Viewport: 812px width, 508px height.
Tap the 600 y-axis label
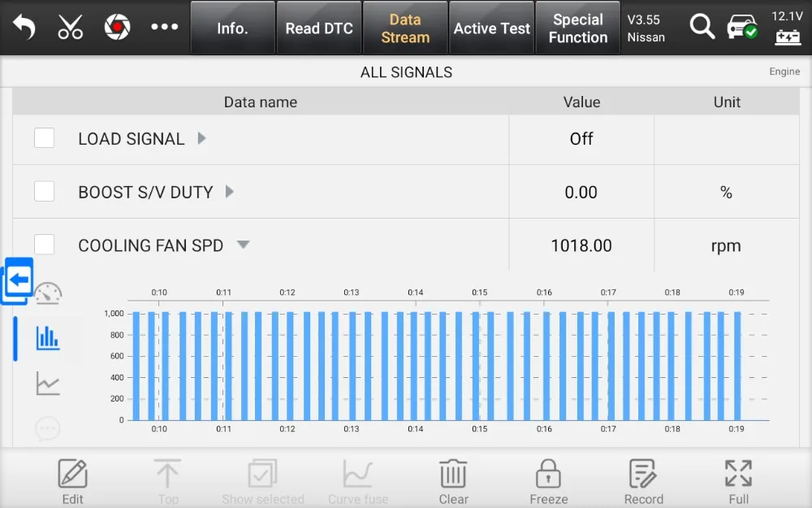pos(117,356)
